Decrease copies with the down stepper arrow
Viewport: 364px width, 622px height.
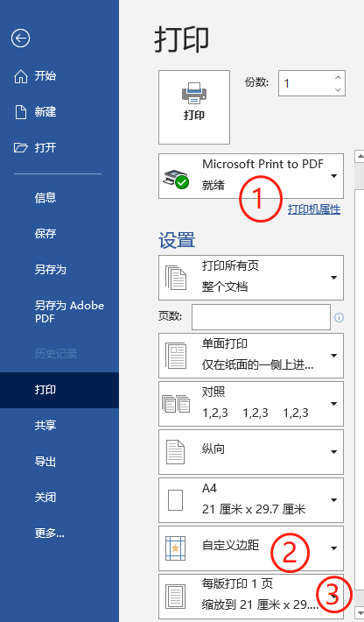pos(338,89)
